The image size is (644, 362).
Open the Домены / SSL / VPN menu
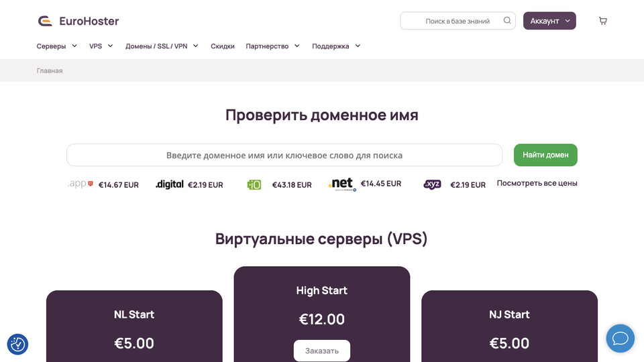156,46
